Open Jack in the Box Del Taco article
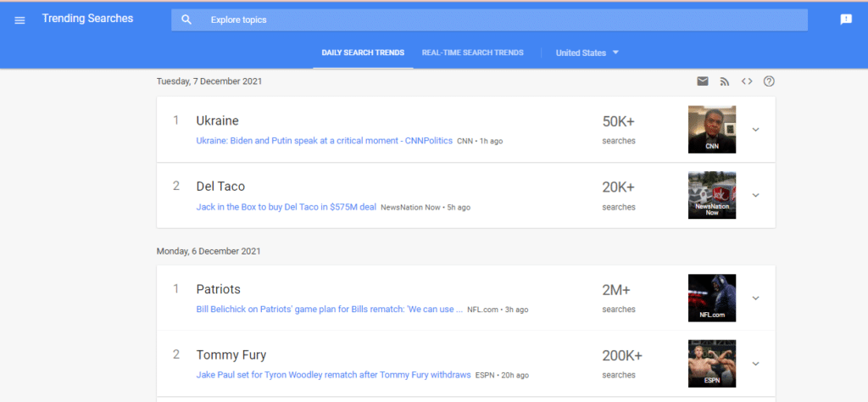Image resolution: width=868 pixels, height=402 pixels. [x=287, y=207]
